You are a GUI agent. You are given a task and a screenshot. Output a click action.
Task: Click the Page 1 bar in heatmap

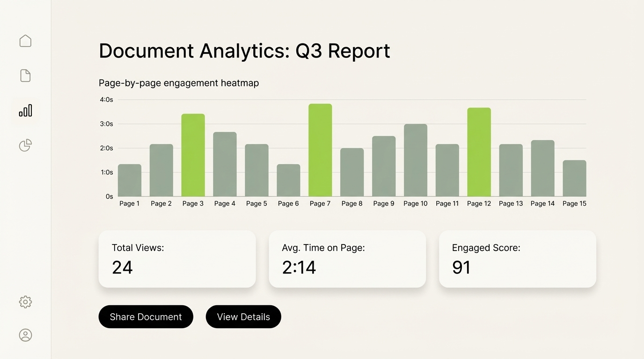tap(130, 180)
